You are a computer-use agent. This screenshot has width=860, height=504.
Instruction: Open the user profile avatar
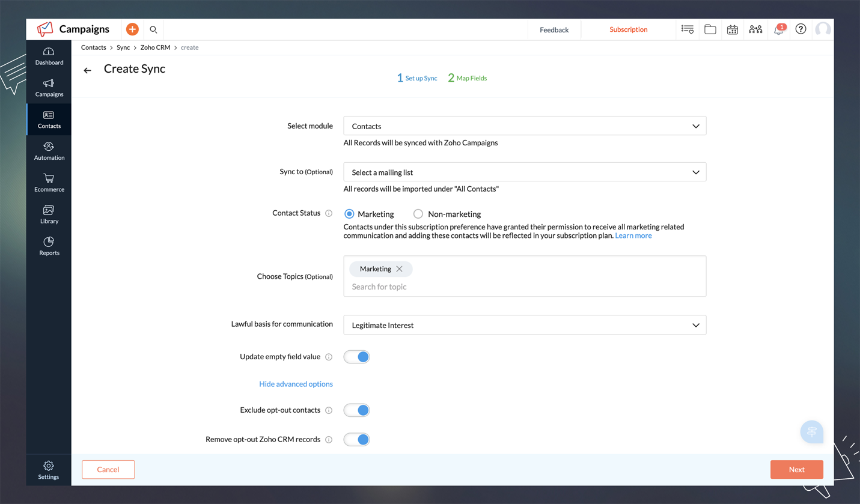(823, 29)
